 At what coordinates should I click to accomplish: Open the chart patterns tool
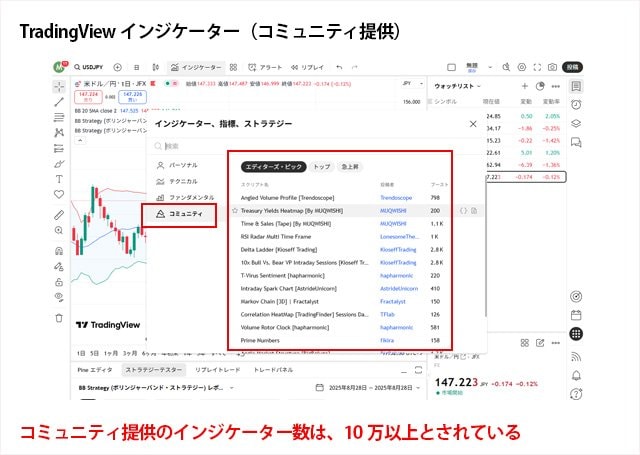tap(59, 133)
